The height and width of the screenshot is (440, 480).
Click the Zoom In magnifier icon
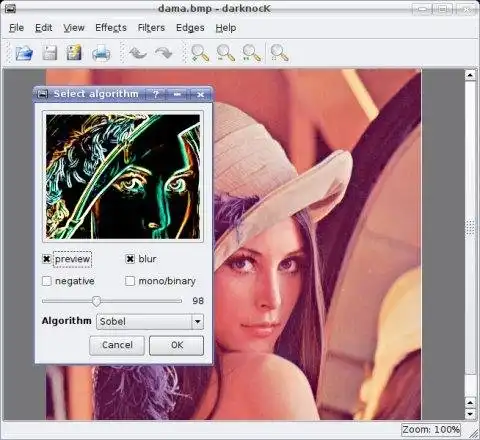coord(200,53)
